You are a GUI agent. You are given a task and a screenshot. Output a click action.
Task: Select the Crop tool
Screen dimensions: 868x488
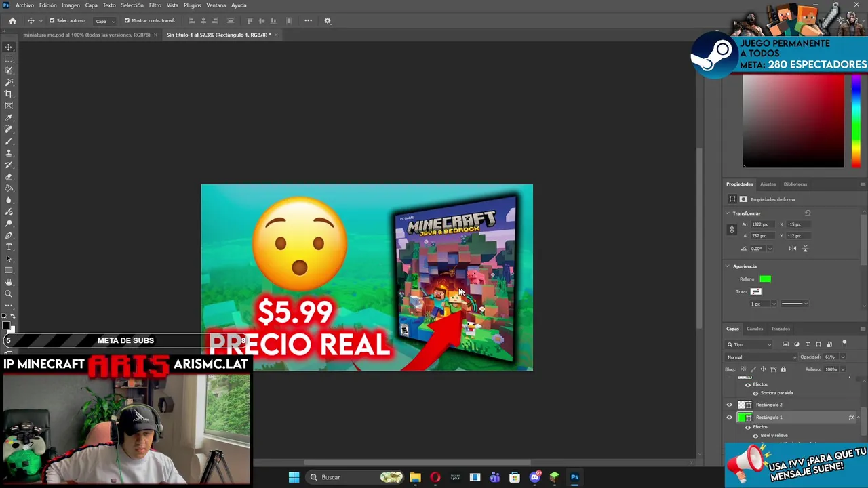tap(9, 94)
